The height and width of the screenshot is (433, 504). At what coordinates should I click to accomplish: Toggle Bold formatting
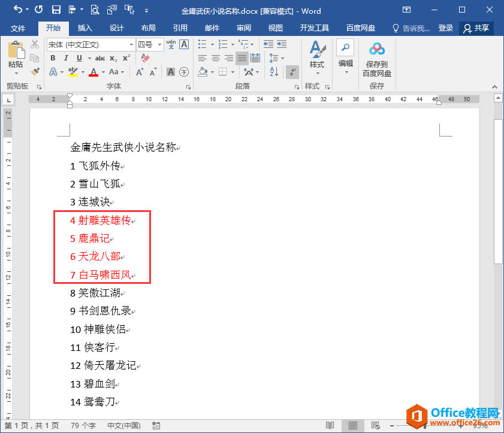tap(53, 58)
